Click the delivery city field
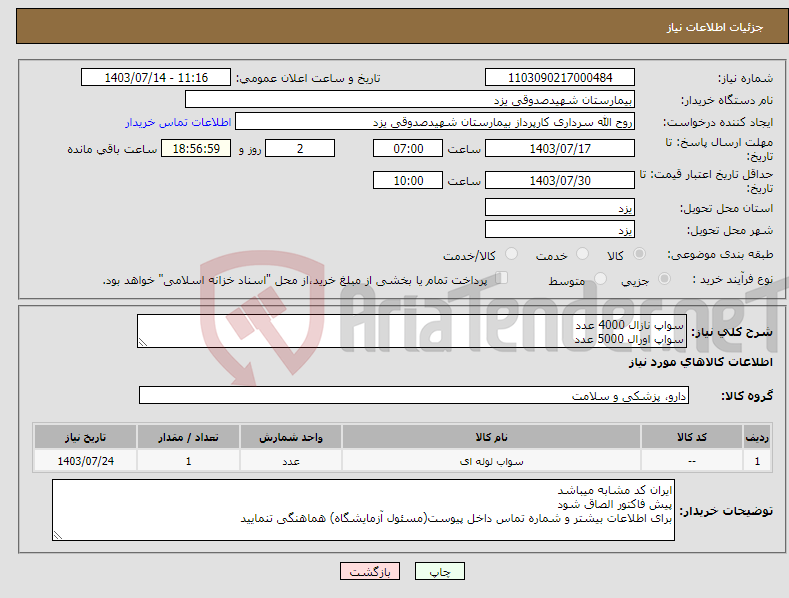Image resolution: width=789 pixels, height=598 pixels. tap(560, 229)
